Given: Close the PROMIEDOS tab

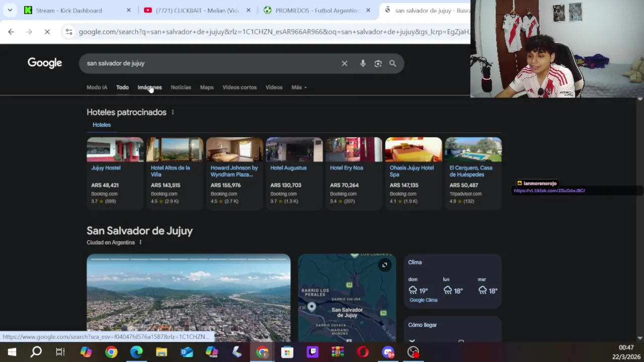Looking at the screenshot, I should click(368, 10).
